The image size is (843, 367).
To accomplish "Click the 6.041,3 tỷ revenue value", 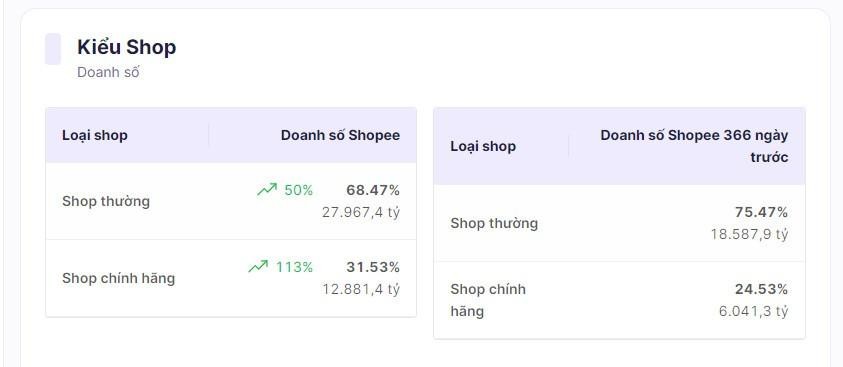I will click(x=754, y=311).
